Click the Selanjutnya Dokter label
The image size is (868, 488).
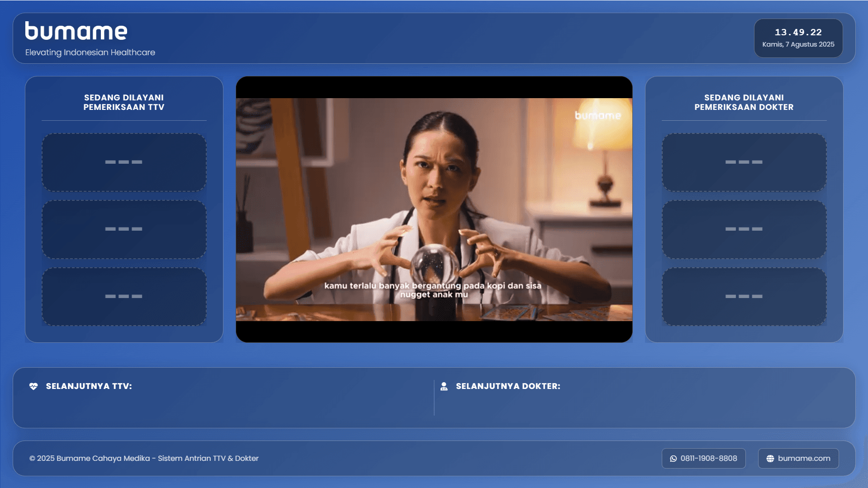pos(508,386)
